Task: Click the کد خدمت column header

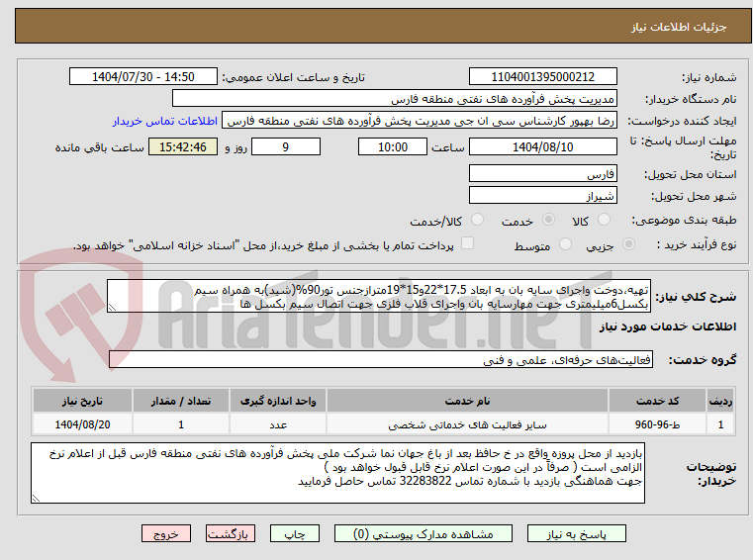Action: click(x=657, y=401)
